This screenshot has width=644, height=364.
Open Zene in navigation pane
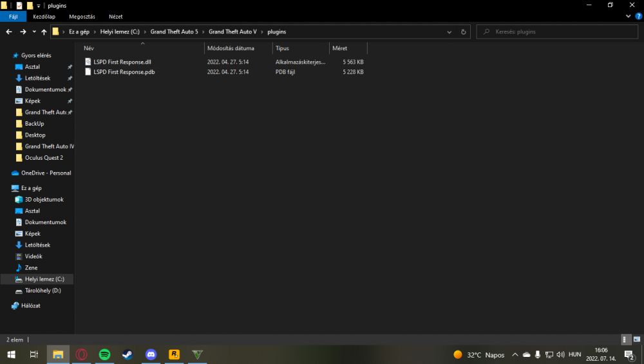(x=31, y=268)
